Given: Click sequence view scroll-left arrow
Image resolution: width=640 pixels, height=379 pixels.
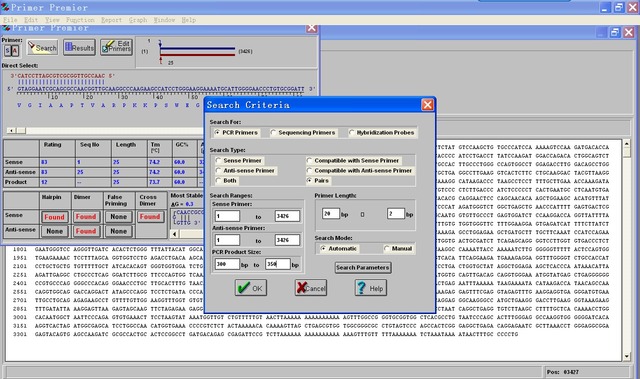Looking at the screenshot, I should (x=11, y=131).
